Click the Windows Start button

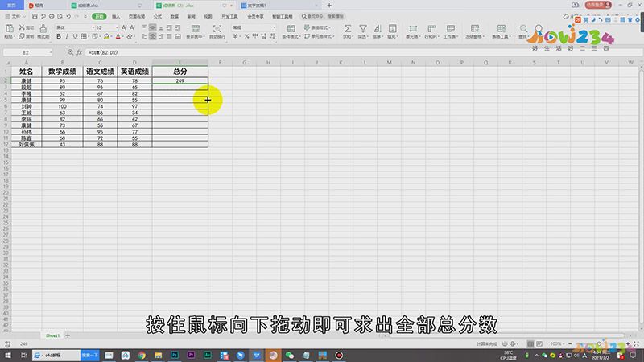pyautogui.click(x=8, y=355)
